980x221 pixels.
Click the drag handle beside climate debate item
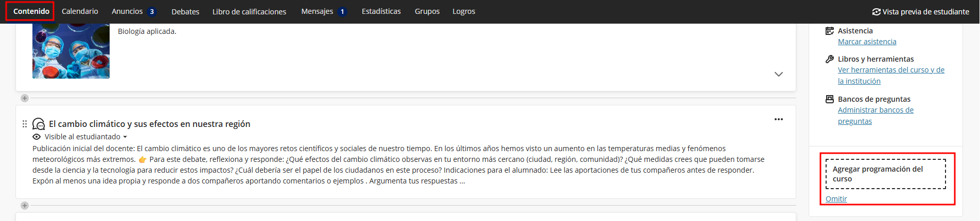coord(24,124)
